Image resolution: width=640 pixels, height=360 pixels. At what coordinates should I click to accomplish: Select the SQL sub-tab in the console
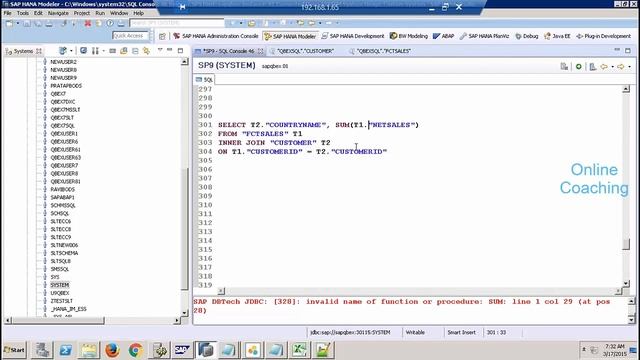tap(204, 80)
